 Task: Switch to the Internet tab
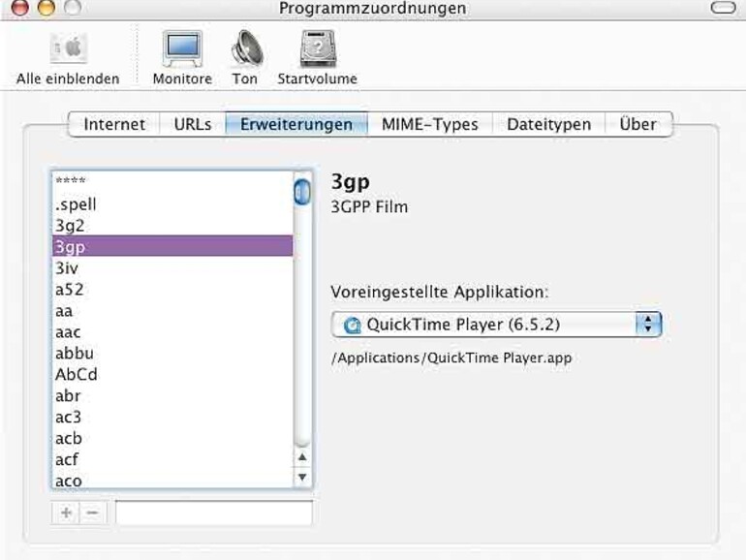pyautogui.click(x=114, y=124)
